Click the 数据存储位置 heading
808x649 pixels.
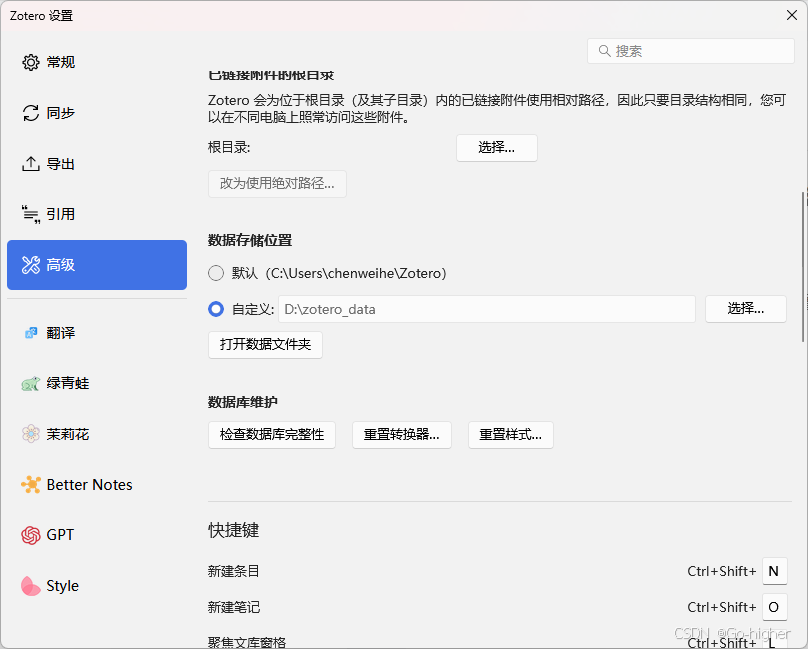click(250, 240)
